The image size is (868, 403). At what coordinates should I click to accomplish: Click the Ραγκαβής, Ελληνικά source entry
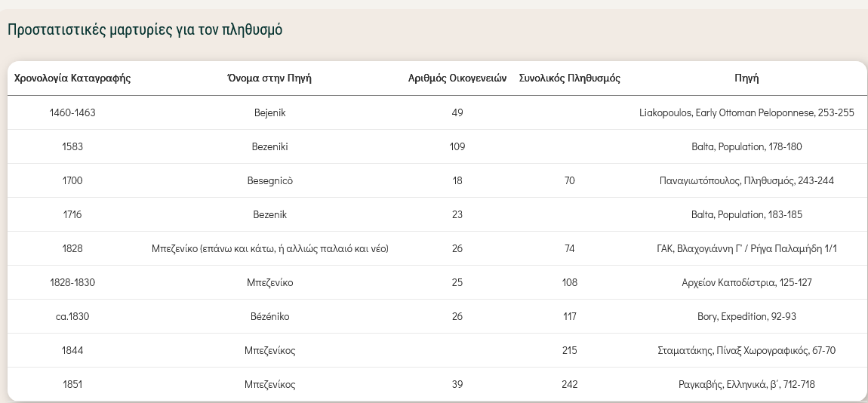746,385
